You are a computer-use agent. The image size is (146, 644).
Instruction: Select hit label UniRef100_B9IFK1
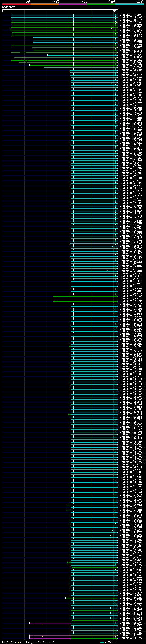click(x=131, y=27)
